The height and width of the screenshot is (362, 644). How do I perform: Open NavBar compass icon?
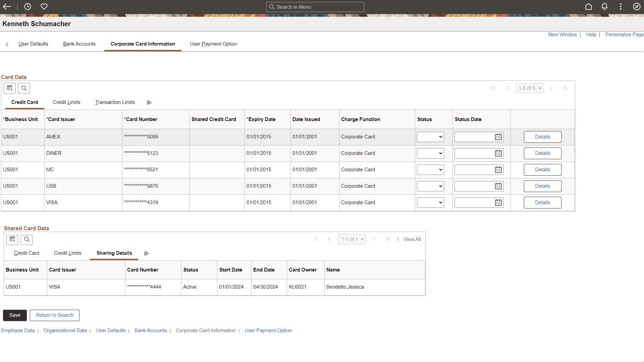click(x=637, y=7)
